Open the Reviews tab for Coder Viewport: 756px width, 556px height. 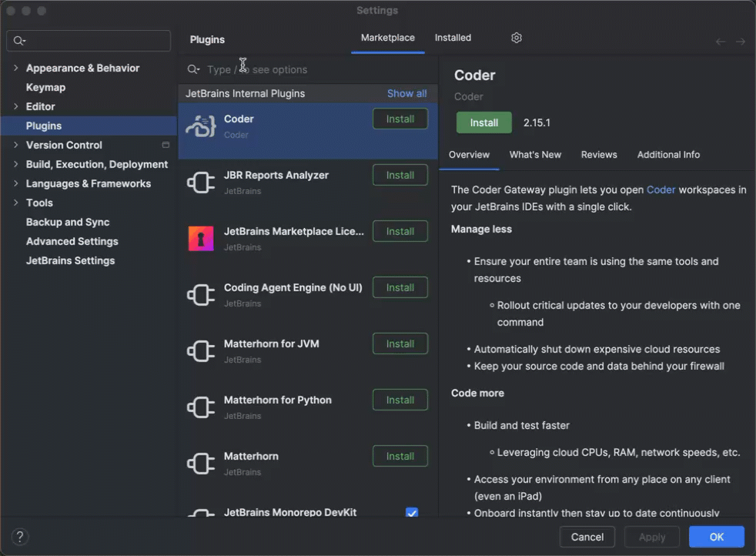[599, 154]
